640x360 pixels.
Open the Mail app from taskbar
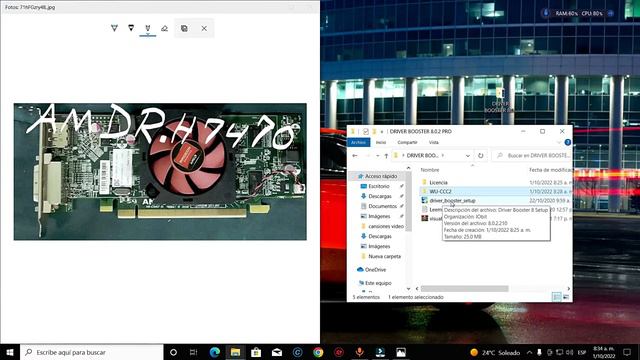coord(277,352)
